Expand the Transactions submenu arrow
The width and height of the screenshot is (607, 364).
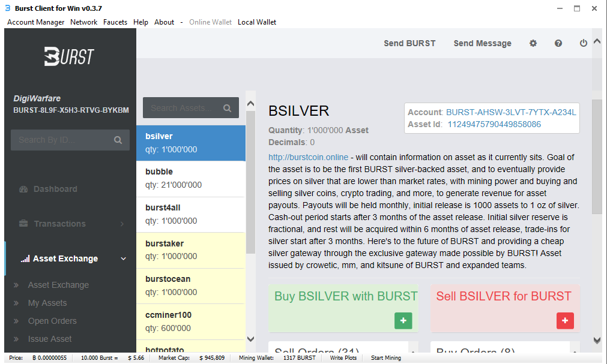click(x=122, y=224)
